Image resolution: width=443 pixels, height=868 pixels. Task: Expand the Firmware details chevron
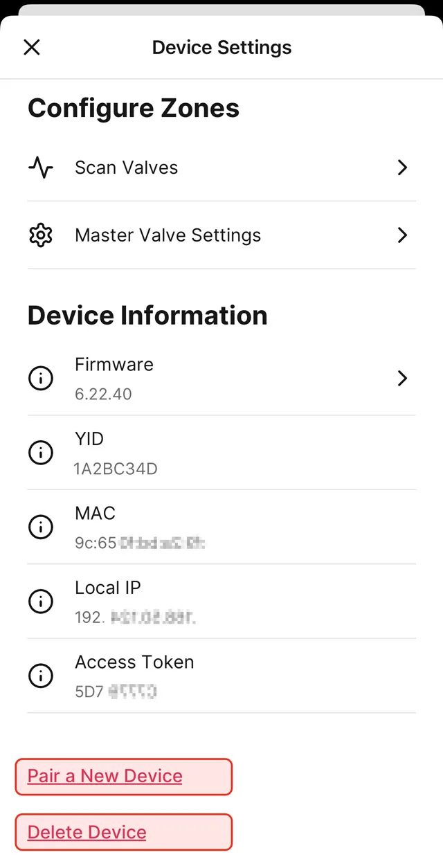402,378
